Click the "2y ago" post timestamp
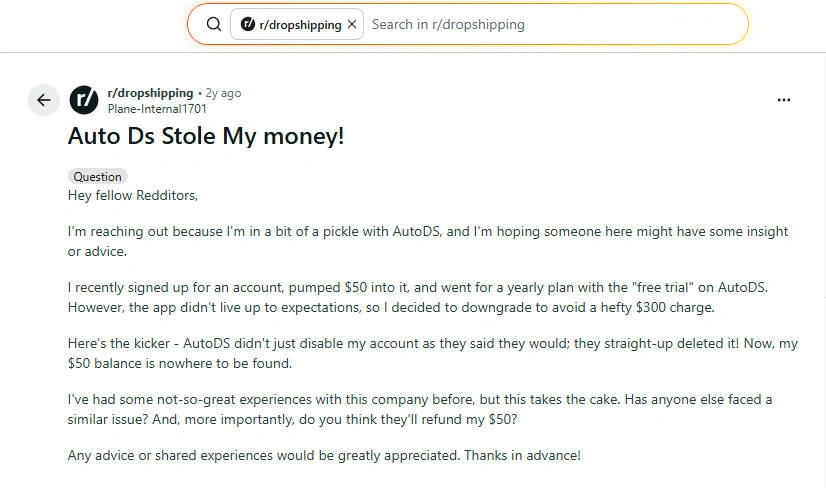The image size is (826, 488). pyautogui.click(x=223, y=93)
